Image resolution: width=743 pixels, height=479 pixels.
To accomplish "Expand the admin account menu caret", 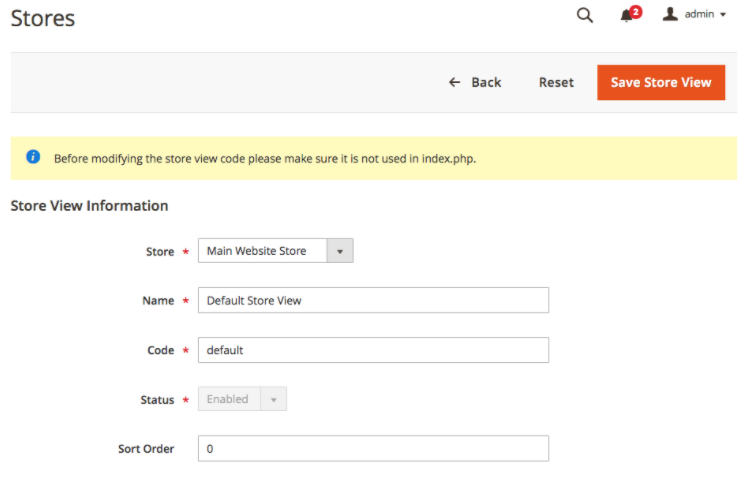I will pos(723,15).
